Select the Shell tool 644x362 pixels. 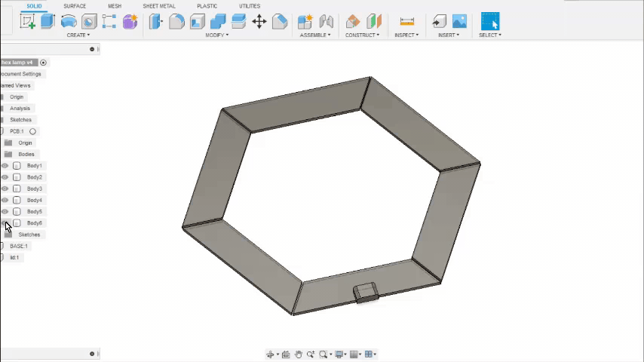[197, 21]
